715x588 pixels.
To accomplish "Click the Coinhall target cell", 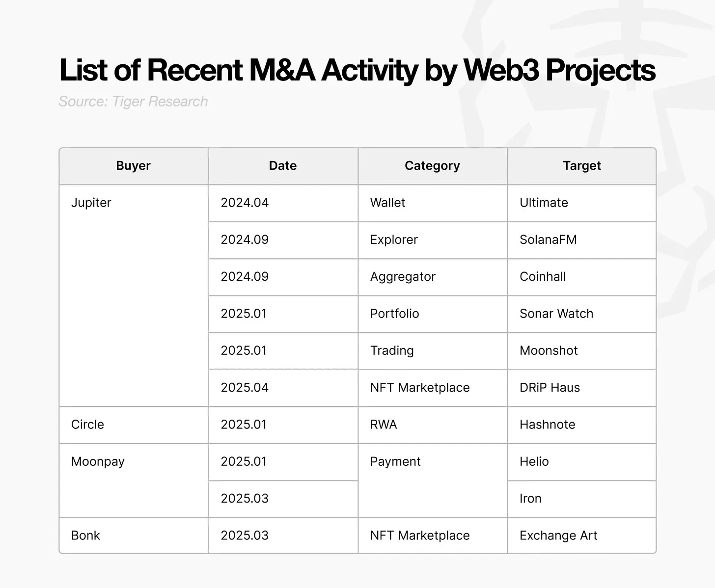I will coord(543,277).
